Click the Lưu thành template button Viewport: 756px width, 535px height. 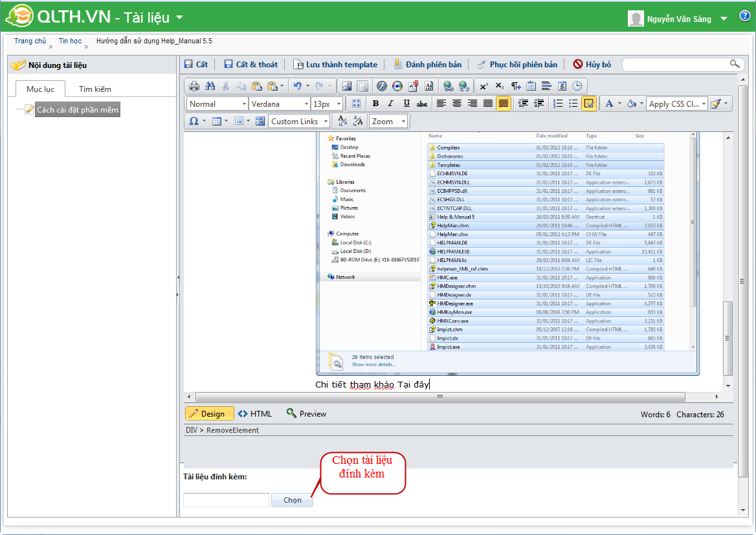coord(335,65)
